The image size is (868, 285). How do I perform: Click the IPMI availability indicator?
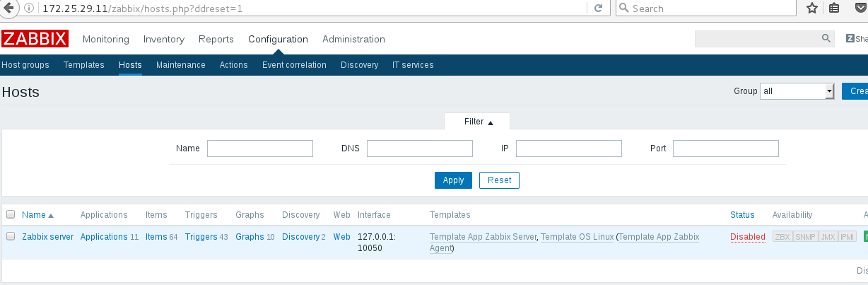pos(848,237)
